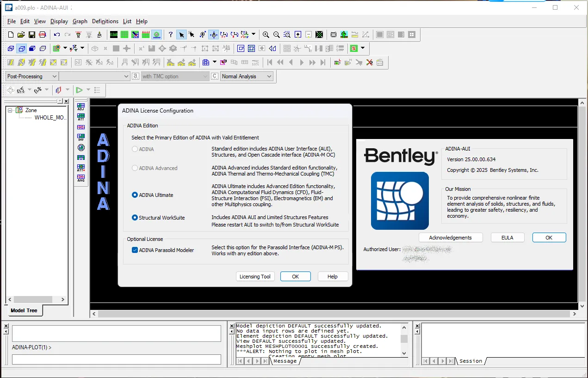The width and height of the screenshot is (588, 378).
Task: Save using the floppy disk icon
Action: coord(32,35)
